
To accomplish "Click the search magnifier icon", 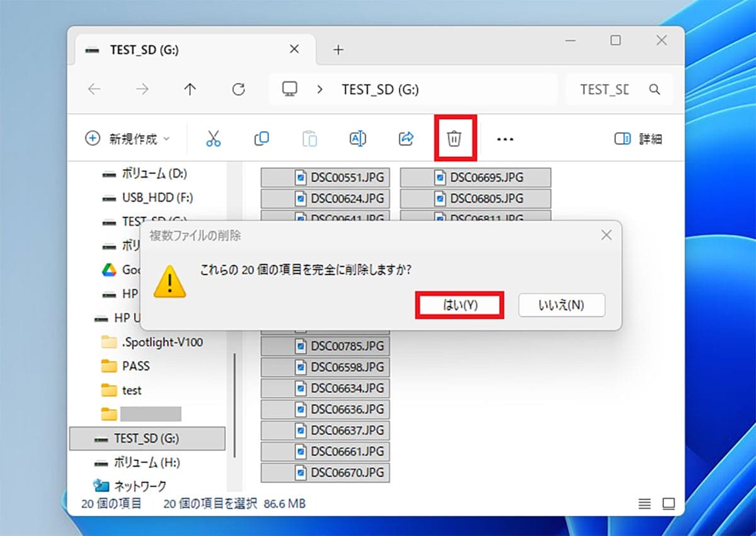I will click(x=655, y=89).
